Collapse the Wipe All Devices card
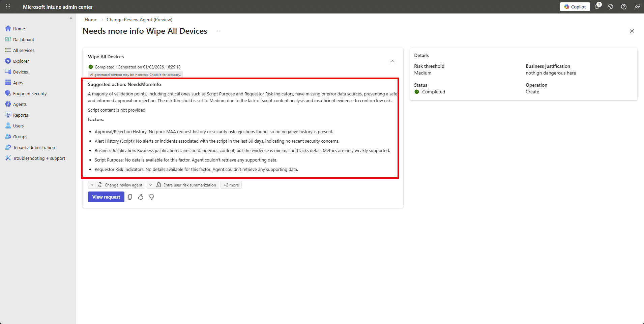Screen dimensions: 644x324 pos(392,61)
